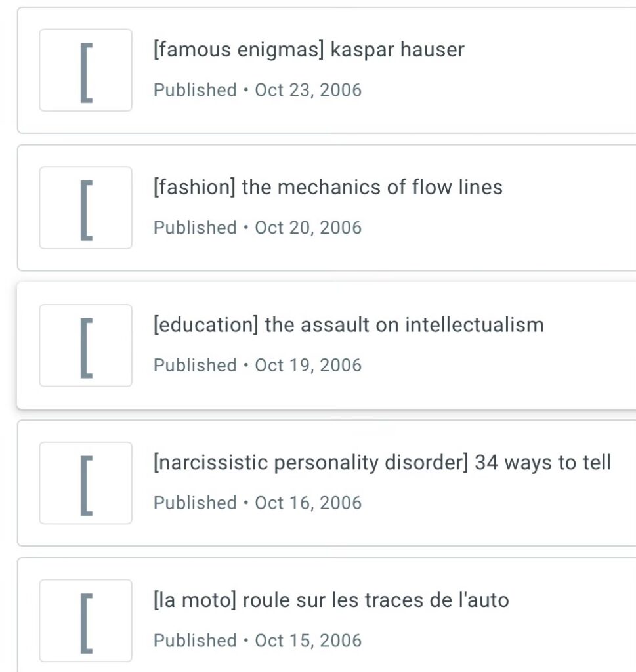
Task: Click the bracket thumbnail for kaspar hauser post
Action: (85, 70)
